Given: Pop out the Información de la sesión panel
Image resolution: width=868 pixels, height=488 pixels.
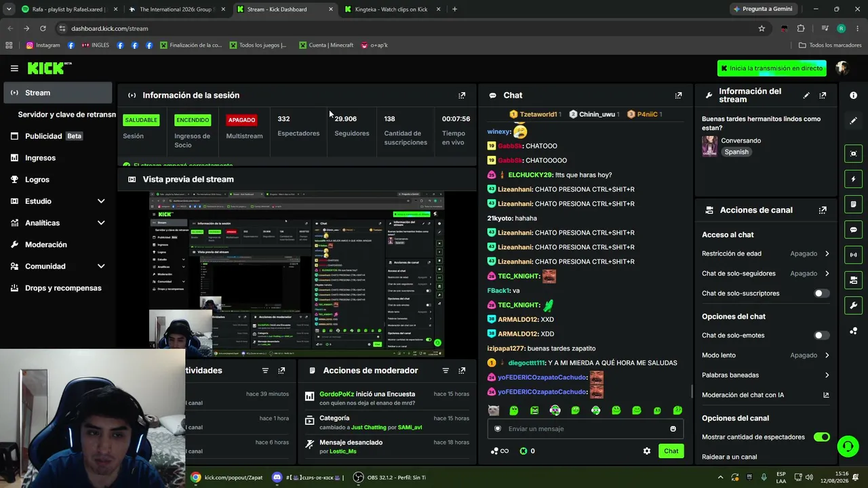Looking at the screenshot, I should coord(462,96).
